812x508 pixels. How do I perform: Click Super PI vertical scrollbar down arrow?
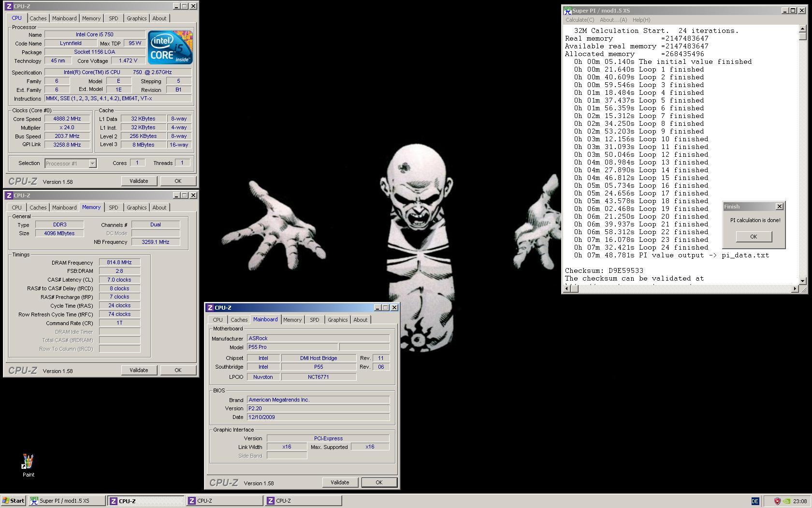[803, 281]
